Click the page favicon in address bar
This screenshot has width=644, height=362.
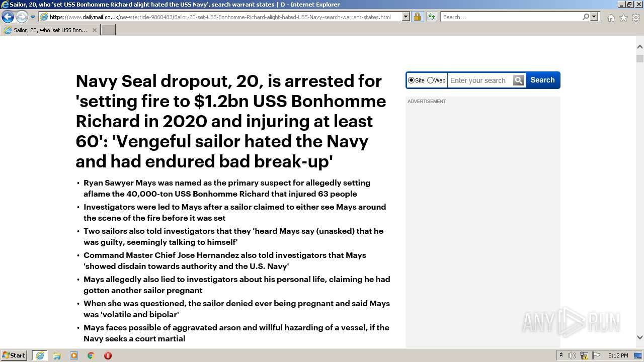tap(44, 17)
